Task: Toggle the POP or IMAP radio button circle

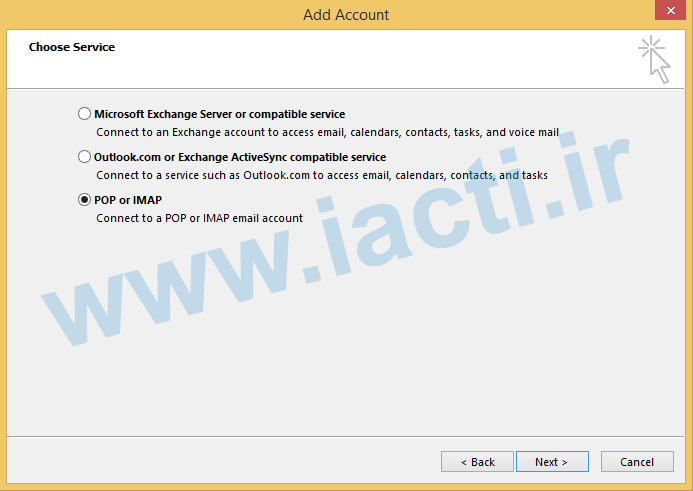Action: (x=84, y=199)
